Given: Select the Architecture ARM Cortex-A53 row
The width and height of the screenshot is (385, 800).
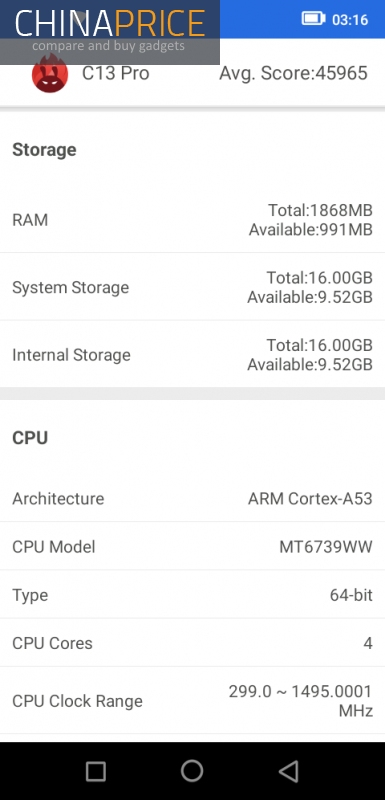Looking at the screenshot, I should (x=192, y=498).
